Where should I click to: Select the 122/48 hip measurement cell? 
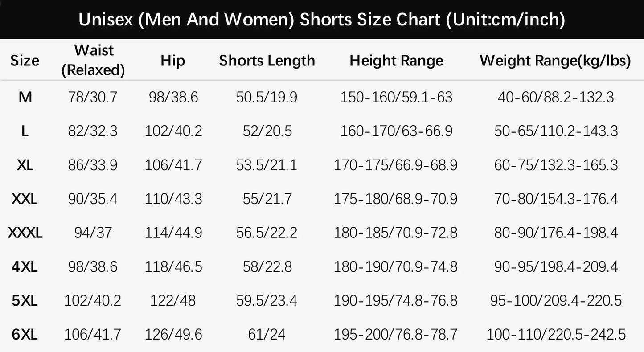tap(173, 301)
